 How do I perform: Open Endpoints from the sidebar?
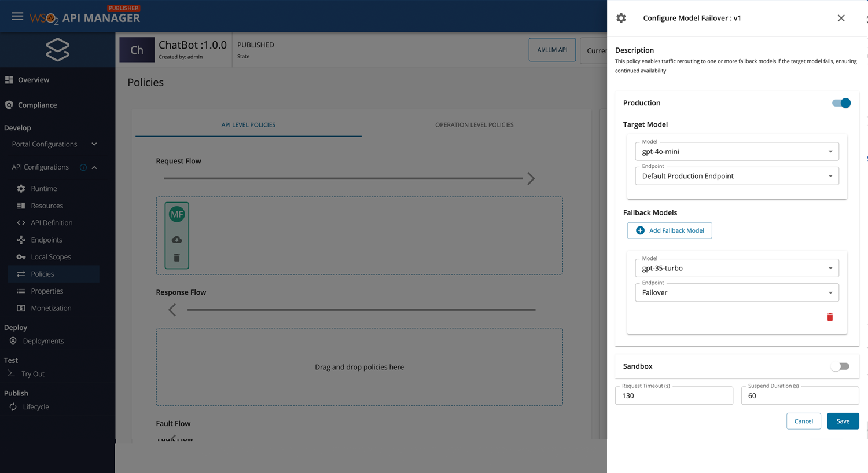click(45, 239)
